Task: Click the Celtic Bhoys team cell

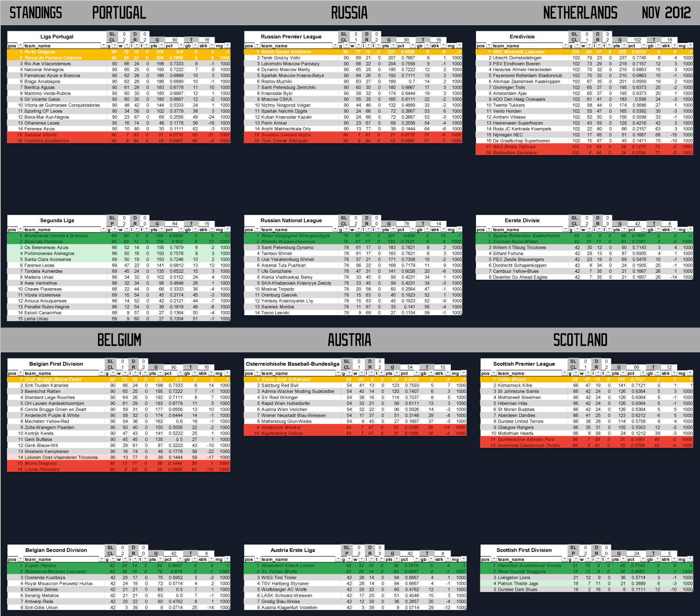Action: click(x=511, y=379)
